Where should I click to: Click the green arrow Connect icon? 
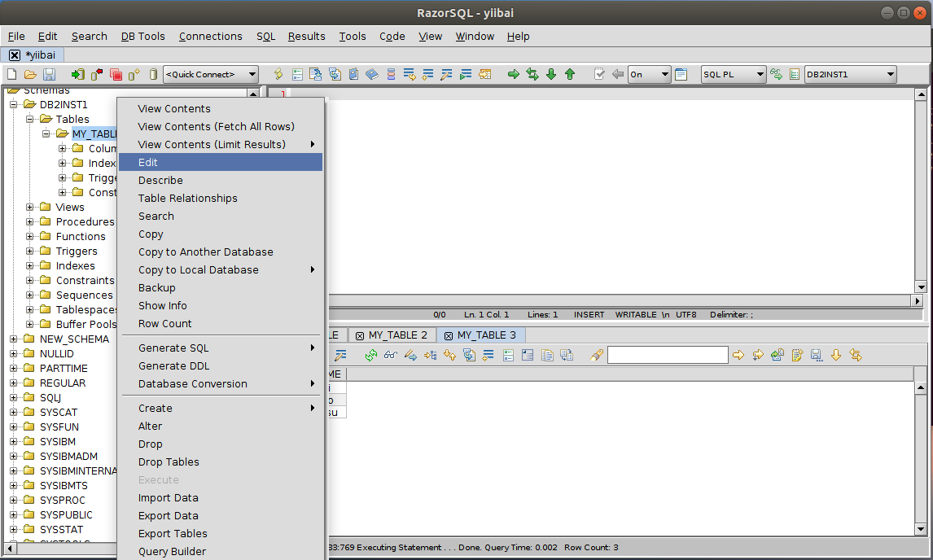(x=78, y=74)
